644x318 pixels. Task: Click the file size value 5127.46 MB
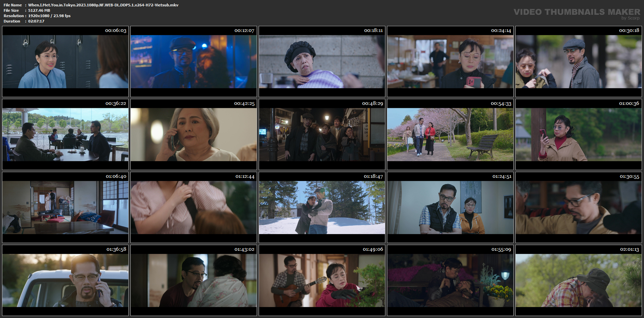[x=39, y=10]
